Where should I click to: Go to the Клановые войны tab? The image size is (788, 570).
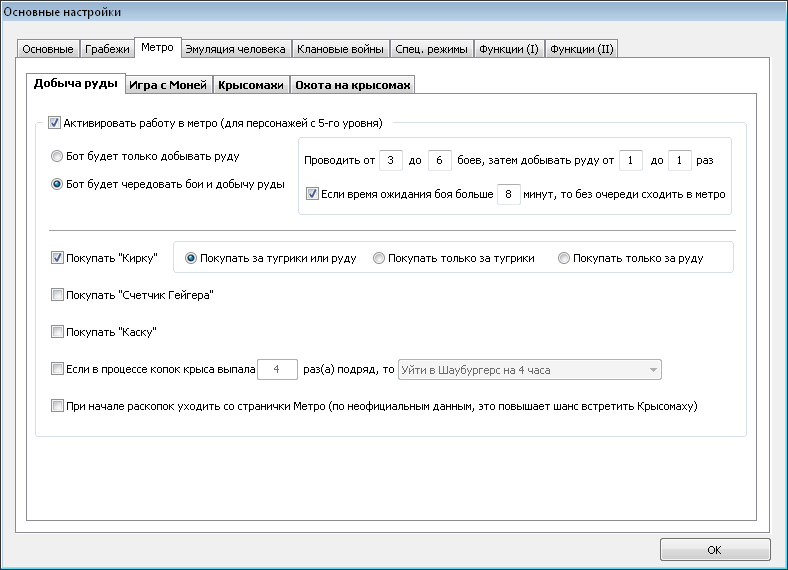click(x=340, y=49)
